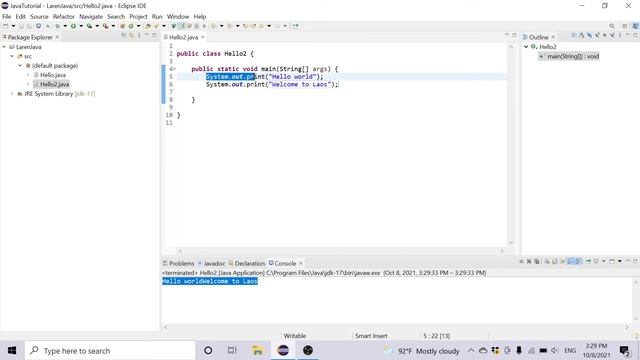Select main(String[]) : void in Outline
This screenshot has height=360, width=640.
pyautogui.click(x=573, y=56)
